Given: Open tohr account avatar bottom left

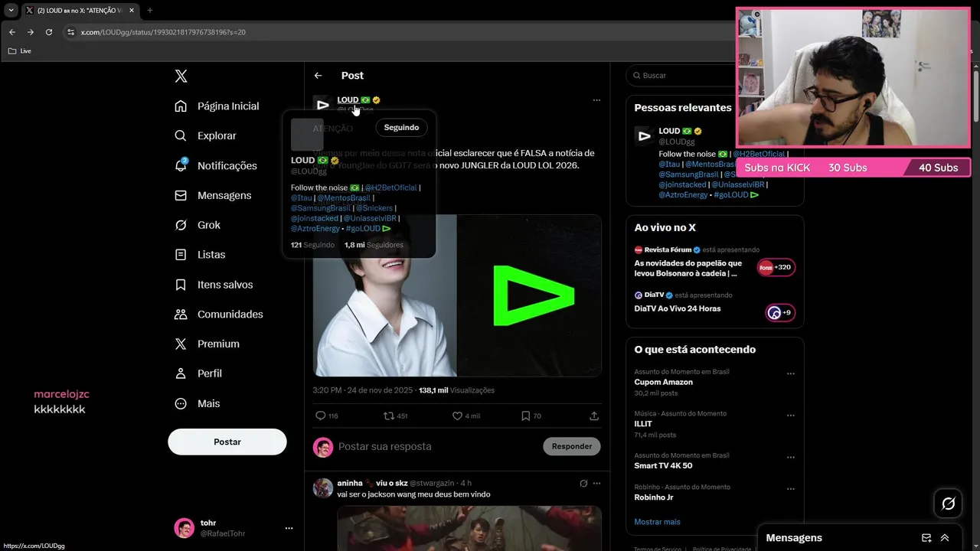Looking at the screenshot, I should 184,528.
